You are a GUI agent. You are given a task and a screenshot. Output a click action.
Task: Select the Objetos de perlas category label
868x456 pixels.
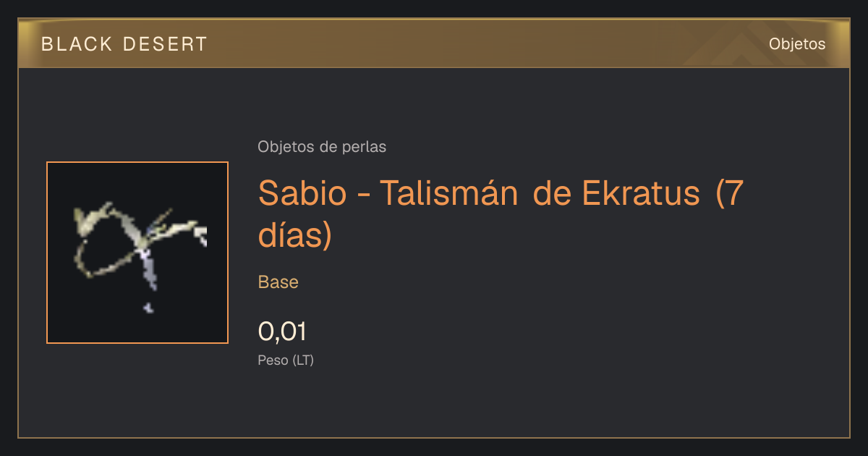coord(322,147)
